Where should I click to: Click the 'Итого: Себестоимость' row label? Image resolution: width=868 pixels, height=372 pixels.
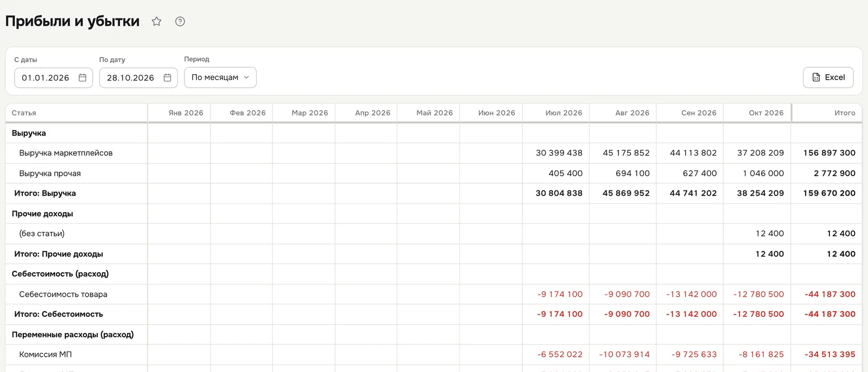(59, 314)
